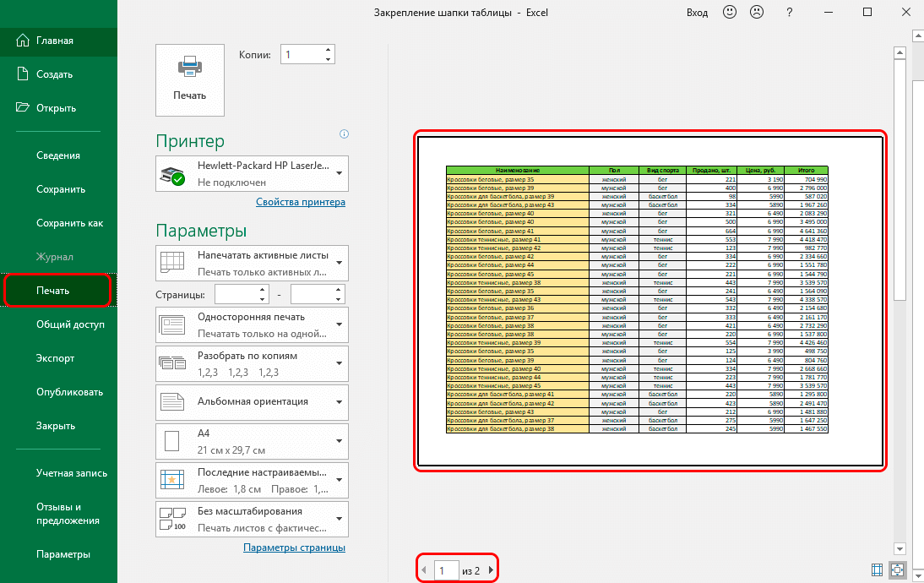Open Экспорт in the sidebar menu
The image size is (924, 583).
click(x=56, y=358)
